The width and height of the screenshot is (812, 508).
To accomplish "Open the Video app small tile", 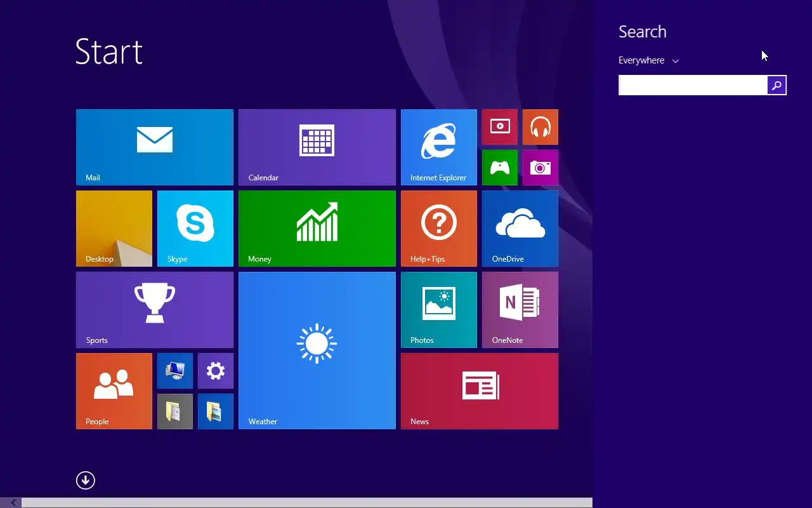I will pos(500,127).
